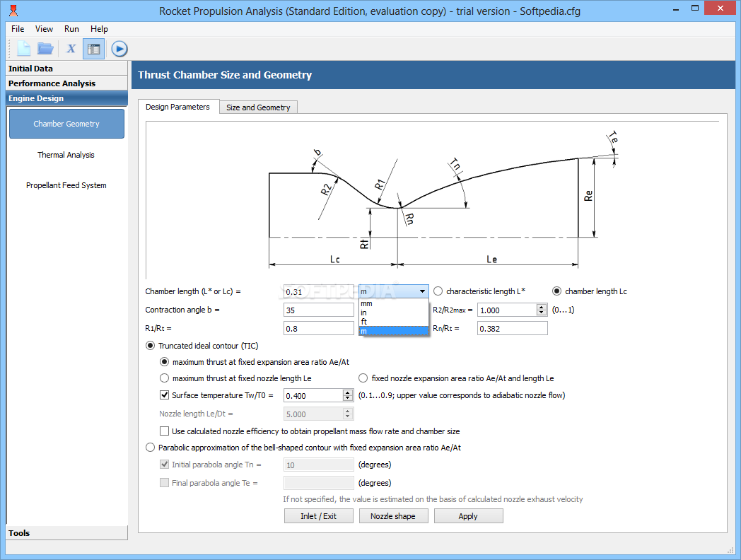Click the Open folder toolbar icon
This screenshot has height=560, width=741.
(x=45, y=49)
